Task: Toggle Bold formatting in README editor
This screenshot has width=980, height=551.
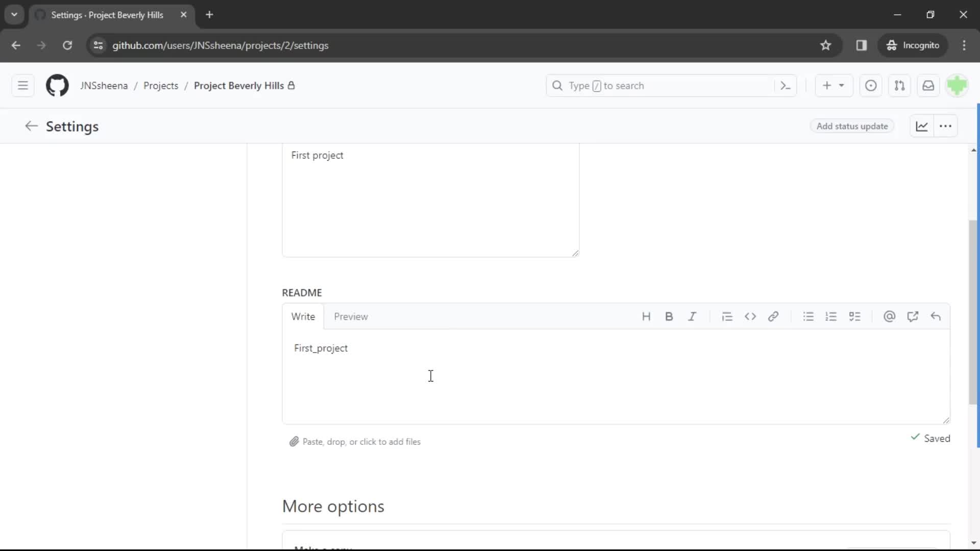Action: (669, 316)
